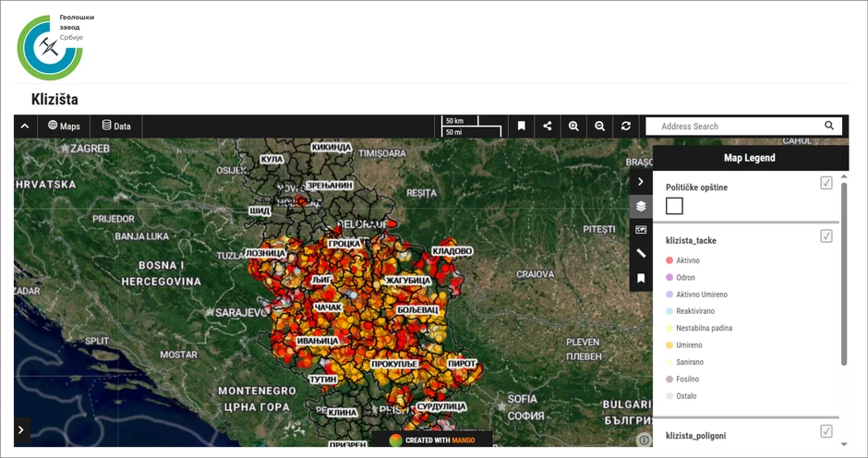Click the Odron purple legend dot

pos(669,277)
